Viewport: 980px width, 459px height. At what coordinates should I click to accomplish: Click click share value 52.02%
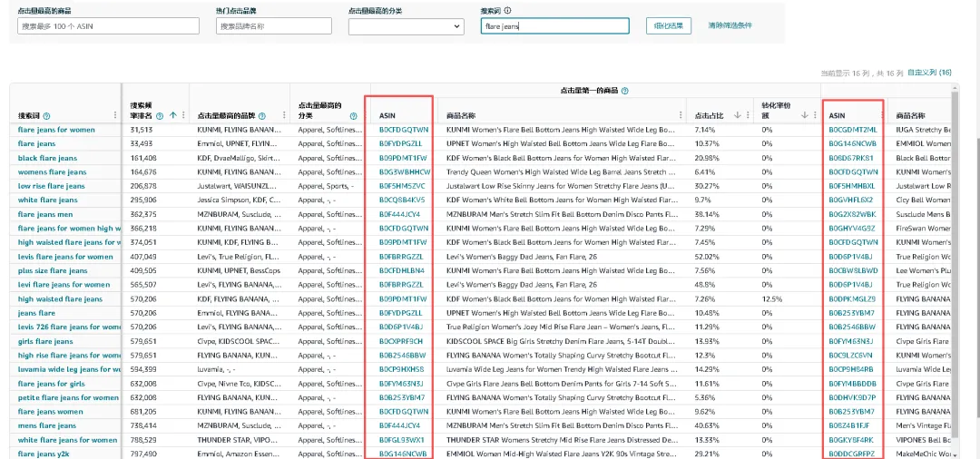pos(706,257)
